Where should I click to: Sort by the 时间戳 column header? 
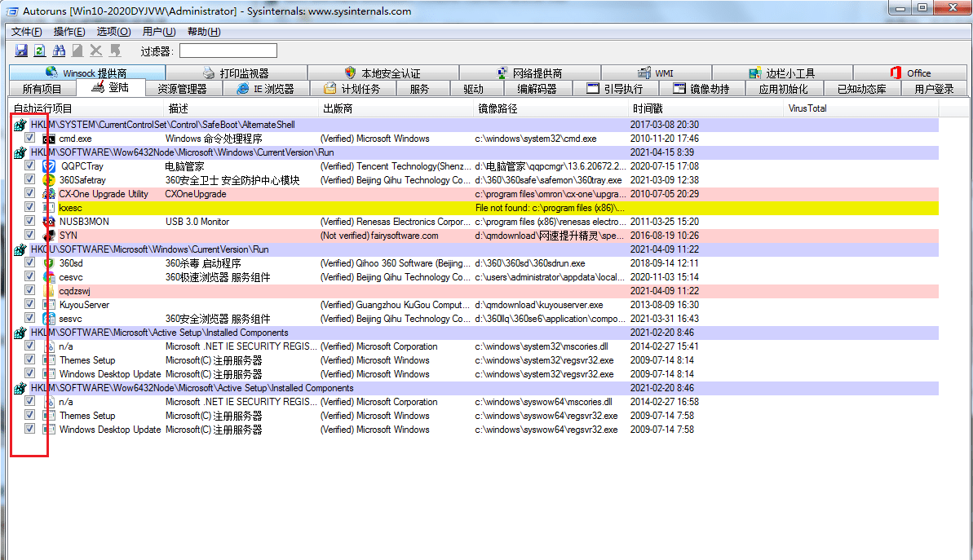(x=706, y=108)
